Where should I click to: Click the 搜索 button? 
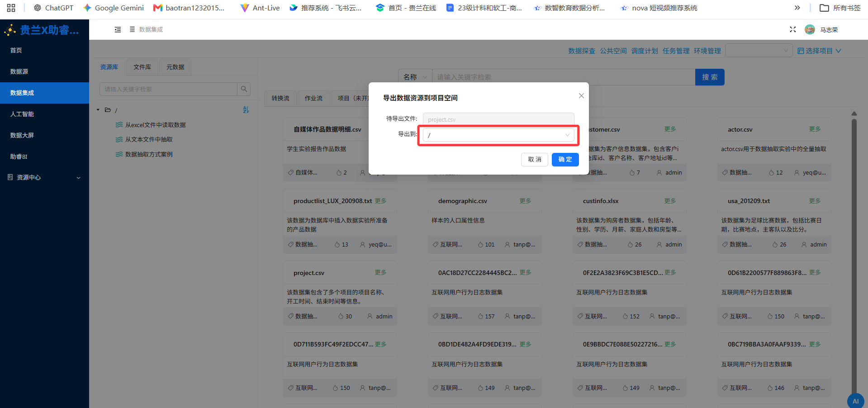pos(710,77)
